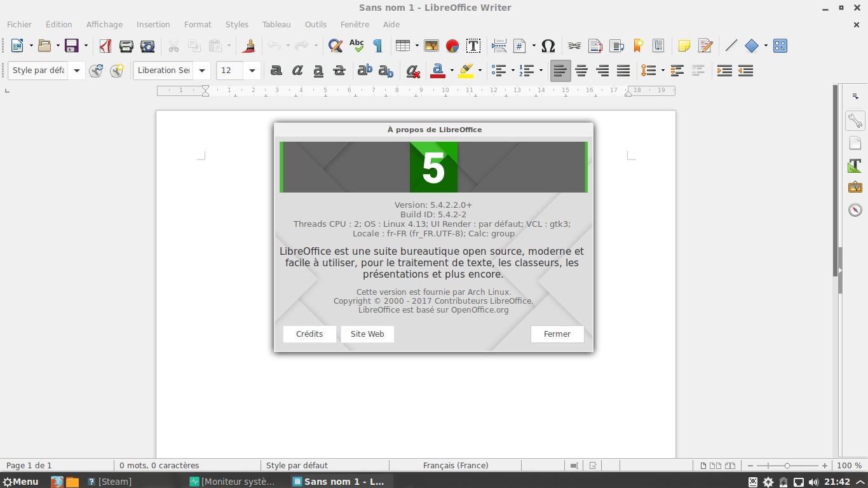Image resolution: width=868 pixels, height=488 pixels.
Task: Insert a text box
Action: click(x=473, y=46)
